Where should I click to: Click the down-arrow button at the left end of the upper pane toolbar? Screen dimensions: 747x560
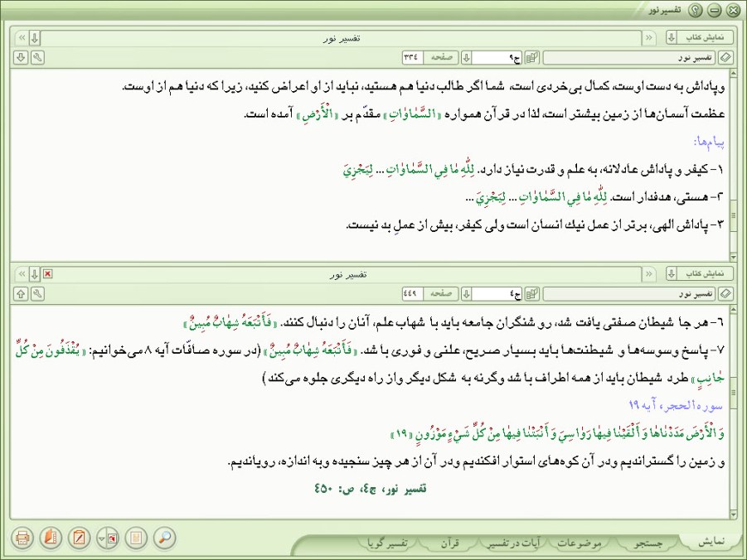point(21,58)
